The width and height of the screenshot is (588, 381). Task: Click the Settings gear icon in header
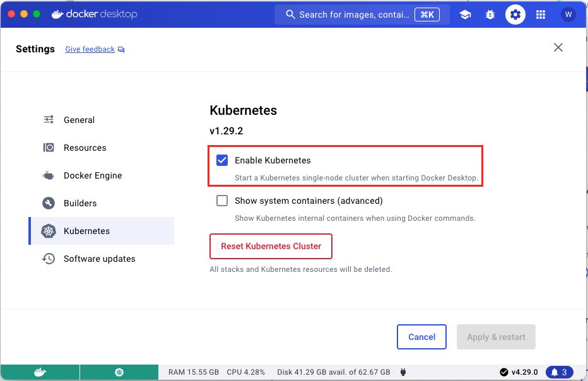tap(515, 15)
